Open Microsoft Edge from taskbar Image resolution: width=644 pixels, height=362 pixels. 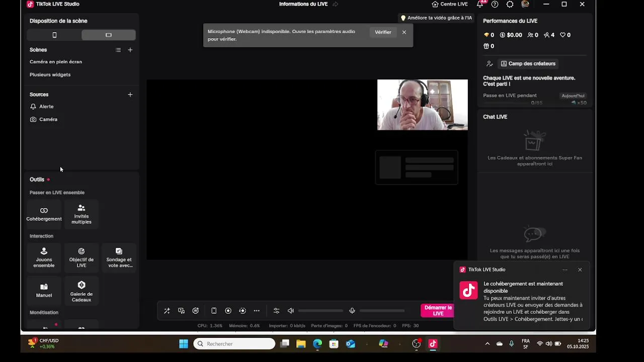pyautogui.click(x=317, y=344)
